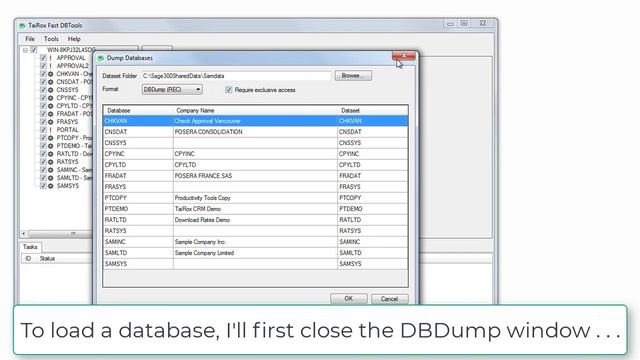Screen dimensions: 640x360
Task: Select the RATSYS tree item
Action: (67, 162)
